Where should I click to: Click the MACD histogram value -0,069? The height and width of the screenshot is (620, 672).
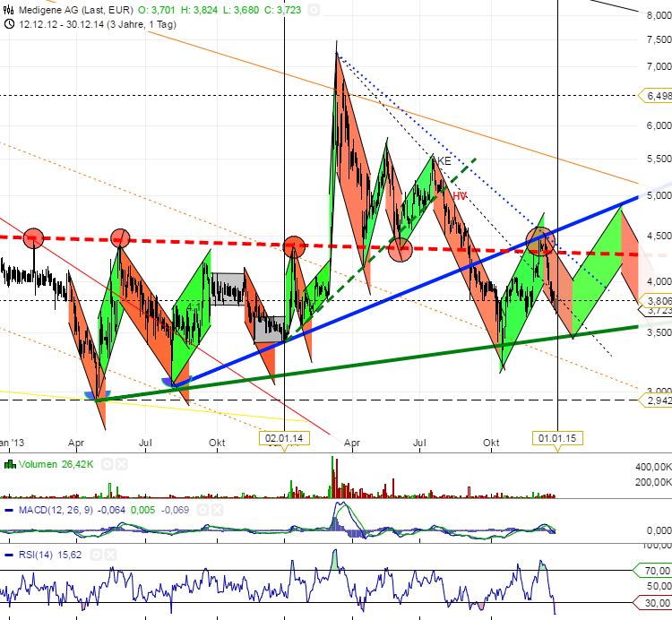pyautogui.click(x=176, y=510)
